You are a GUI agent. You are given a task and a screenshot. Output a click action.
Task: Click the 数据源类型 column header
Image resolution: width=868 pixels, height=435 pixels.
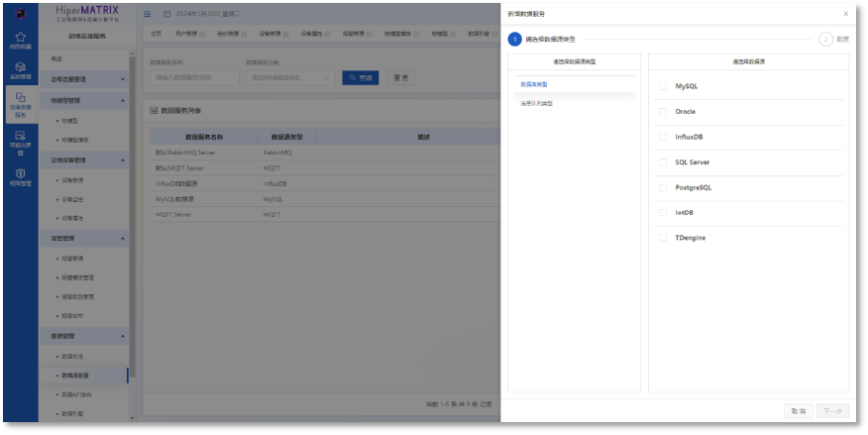click(286, 137)
